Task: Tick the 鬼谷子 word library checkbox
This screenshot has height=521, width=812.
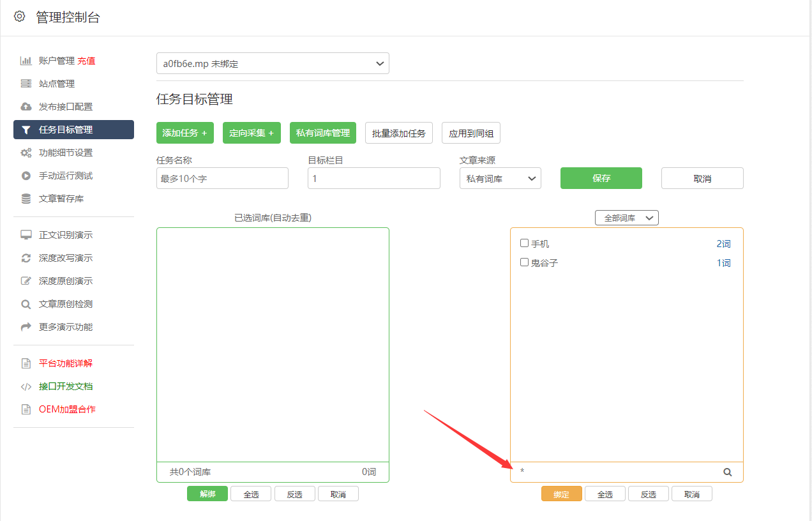Action: (524, 262)
